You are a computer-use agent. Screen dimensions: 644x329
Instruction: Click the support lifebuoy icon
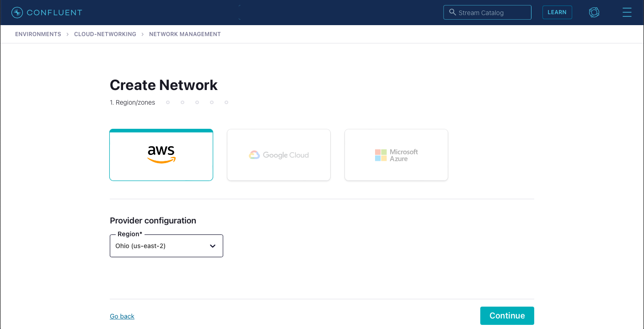594,12
